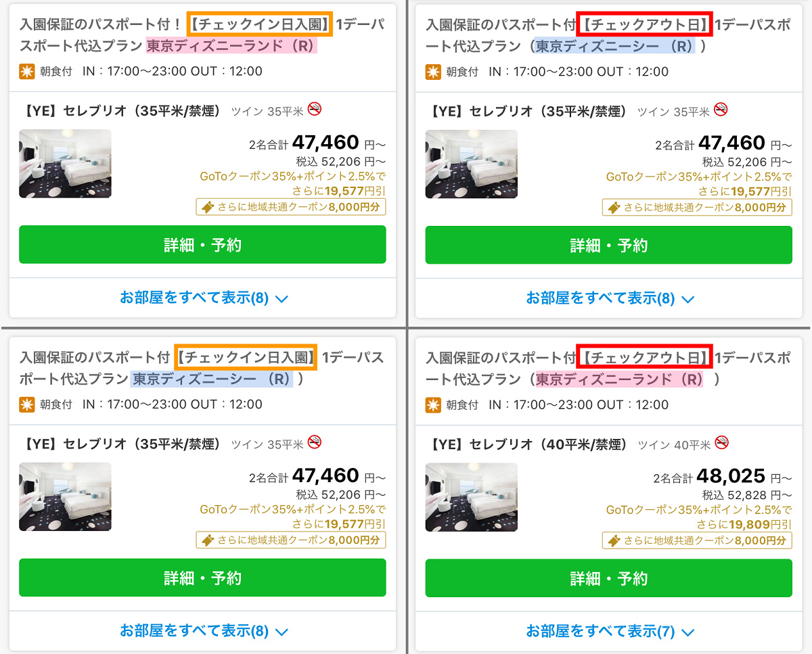Click coupon ticket icon in Disneyland check-in card
The image size is (812, 654).
(x=208, y=208)
